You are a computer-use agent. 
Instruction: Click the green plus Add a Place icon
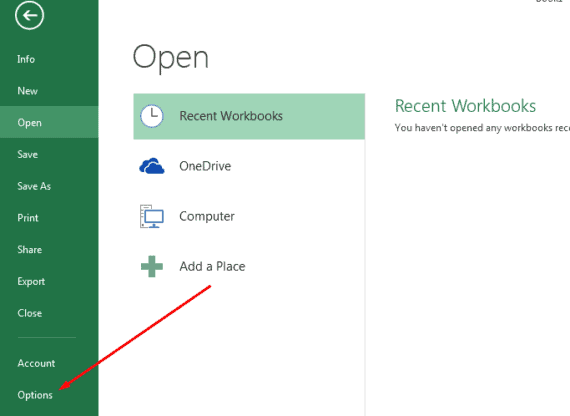[152, 266]
